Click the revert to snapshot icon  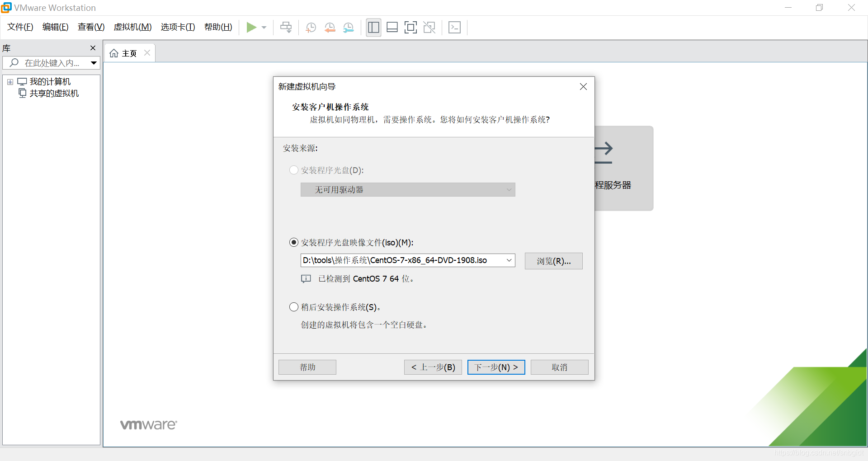click(330, 28)
